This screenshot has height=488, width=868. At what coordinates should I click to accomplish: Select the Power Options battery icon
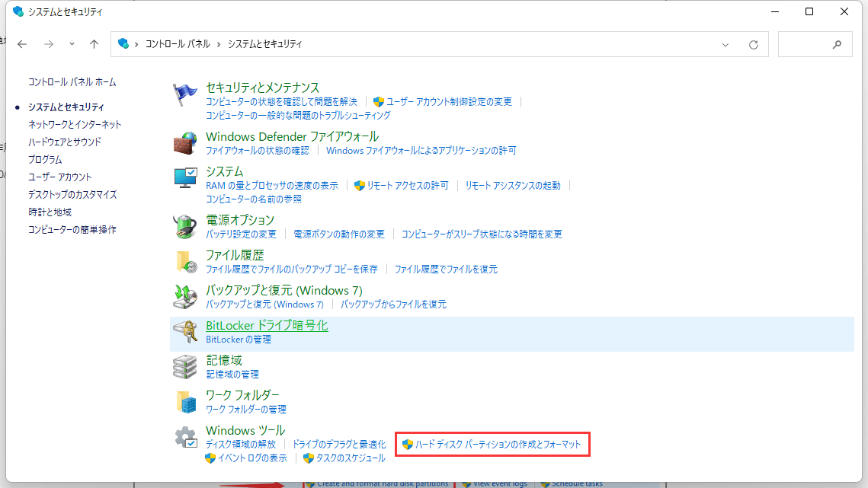(x=184, y=226)
